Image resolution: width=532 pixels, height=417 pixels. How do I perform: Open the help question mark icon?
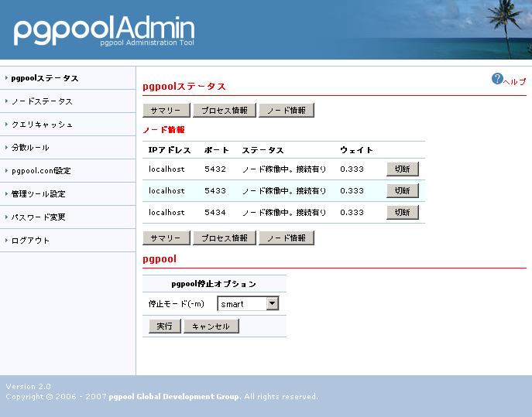click(497, 79)
